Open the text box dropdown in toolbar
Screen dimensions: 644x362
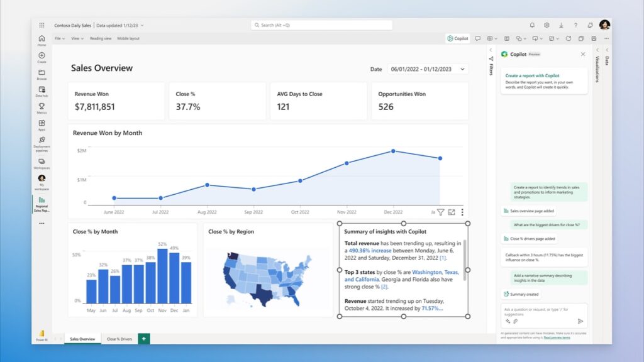pyautogui.click(x=492, y=38)
